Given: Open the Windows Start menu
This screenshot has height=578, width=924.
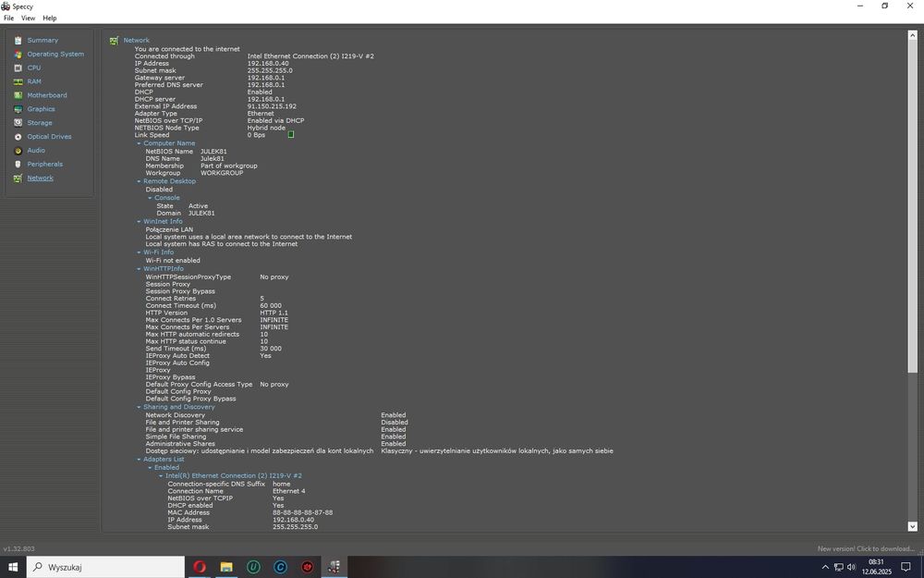Looking at the screenshot, I should [13, 567].
